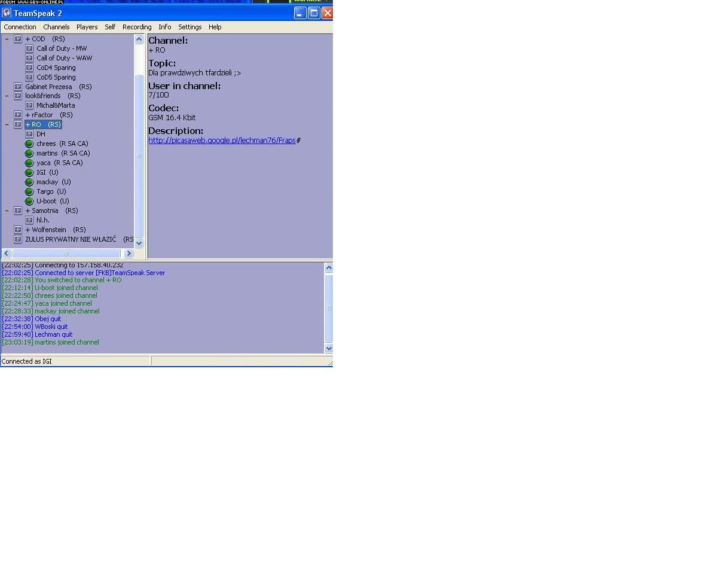The image size is (728, 567).
Task: Open the Settings menu
Action: point(190,27)
